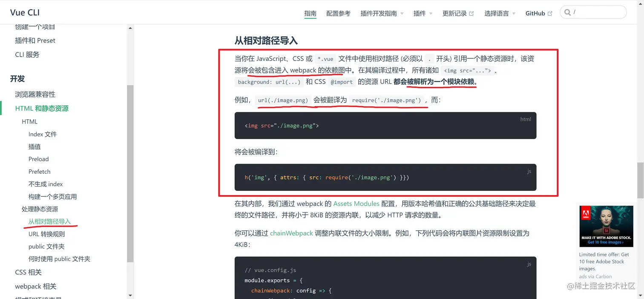This screenshot has width=644, height=299.
Task: Open 浏览器兼容性 in sidebar
Action: coord(35,94)
